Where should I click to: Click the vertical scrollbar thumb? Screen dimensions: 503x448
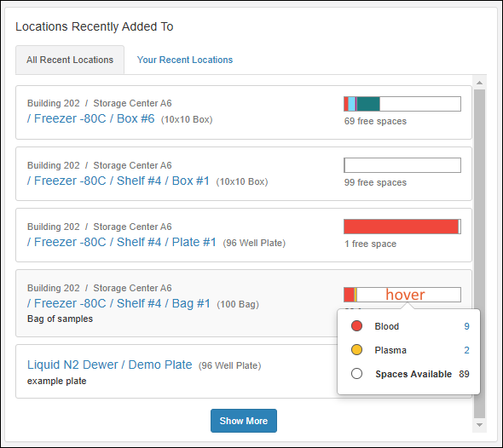tap(480, 254)
